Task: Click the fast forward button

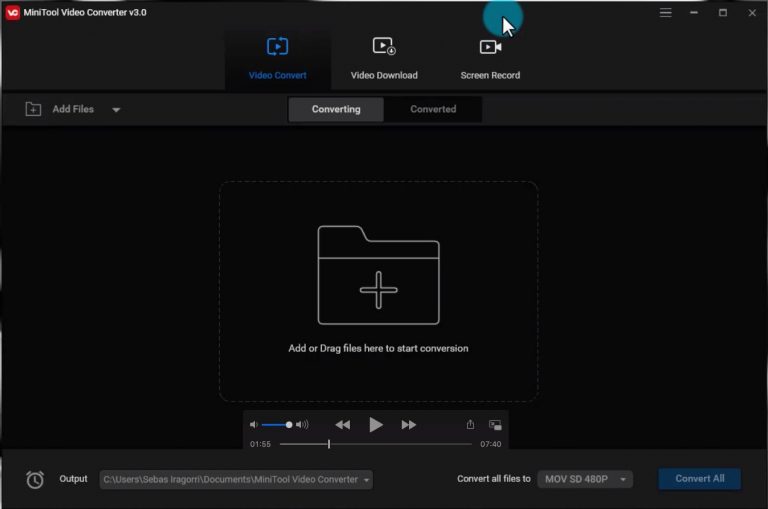Action: click(408, 425)
